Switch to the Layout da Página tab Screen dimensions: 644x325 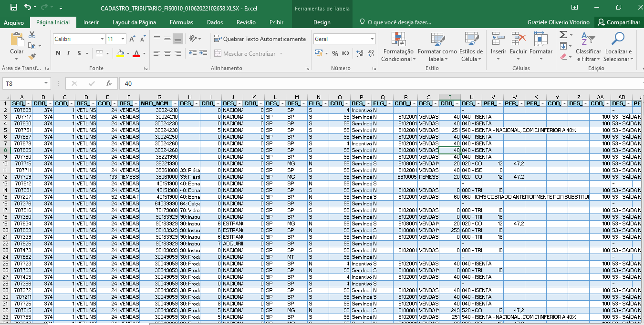tap(134, 22)
